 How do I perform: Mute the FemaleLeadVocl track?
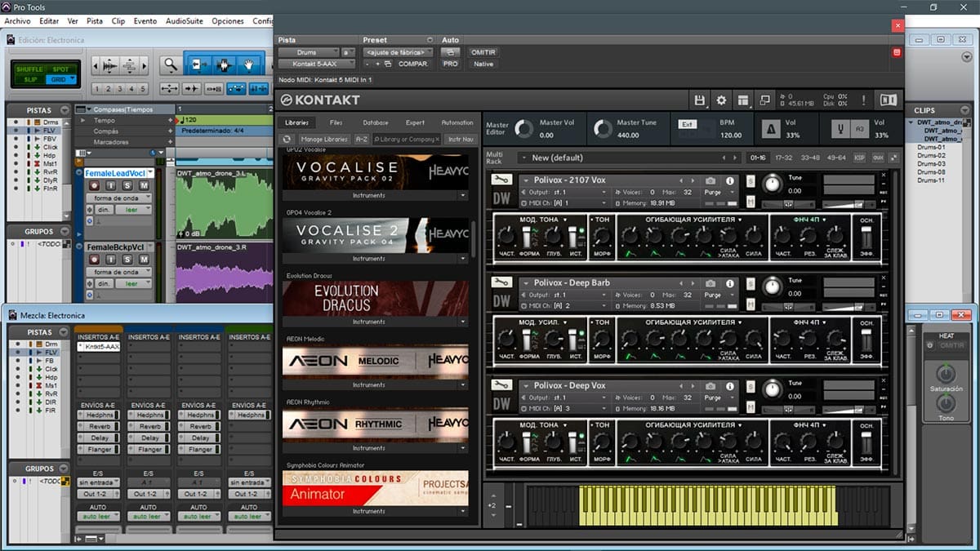point(143,186)
